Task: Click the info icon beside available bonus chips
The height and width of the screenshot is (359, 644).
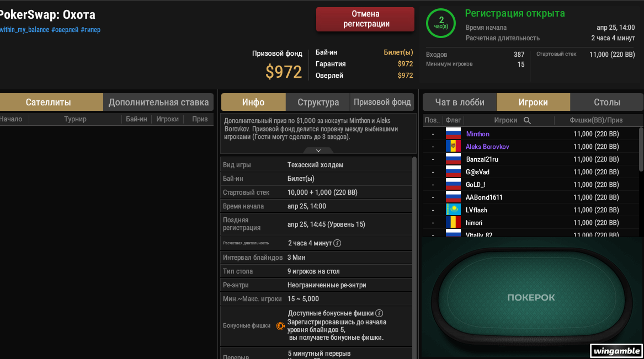Action: pos(379,313)
